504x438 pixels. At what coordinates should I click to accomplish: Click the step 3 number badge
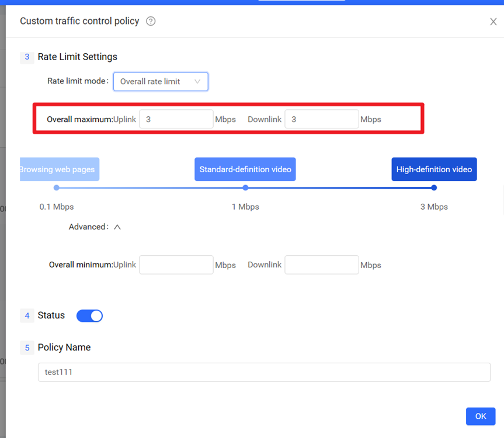click(27, 57)
